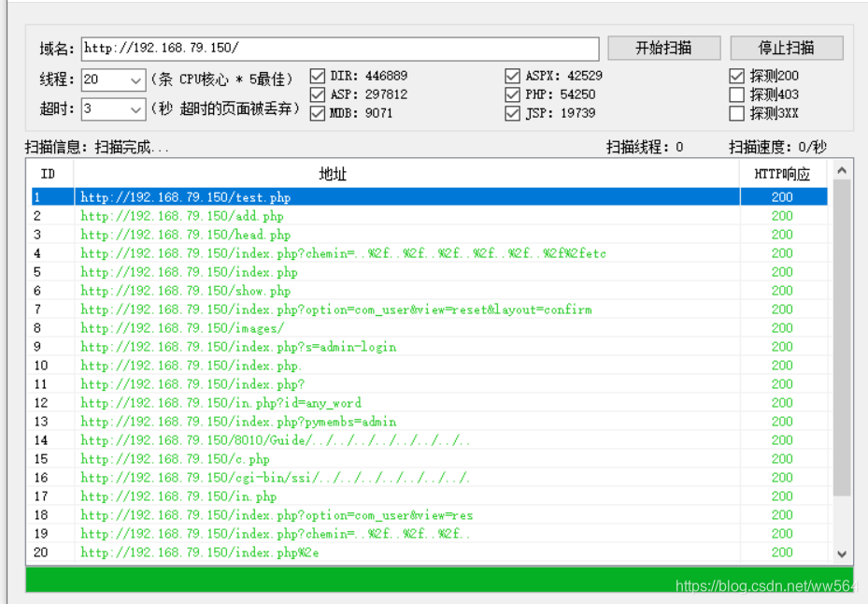Toggle the PHP: 54250 checkbox
The image size is (868, 604).
click(x=513, y=94)
